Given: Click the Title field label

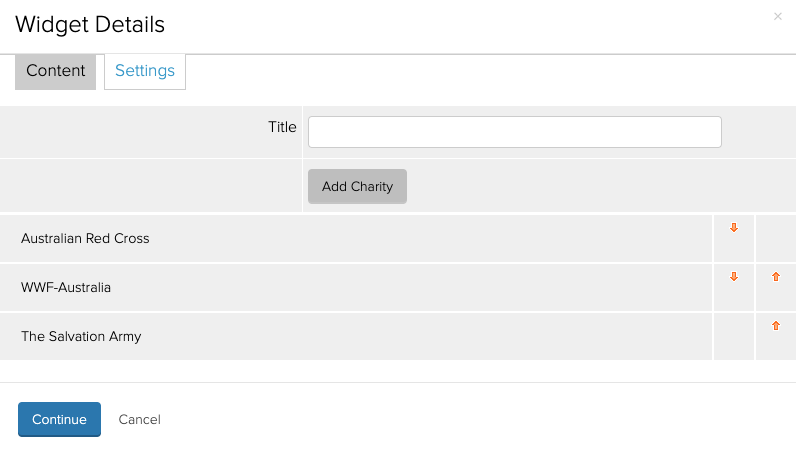Looking at the screenshot, I should coord(282,127).
